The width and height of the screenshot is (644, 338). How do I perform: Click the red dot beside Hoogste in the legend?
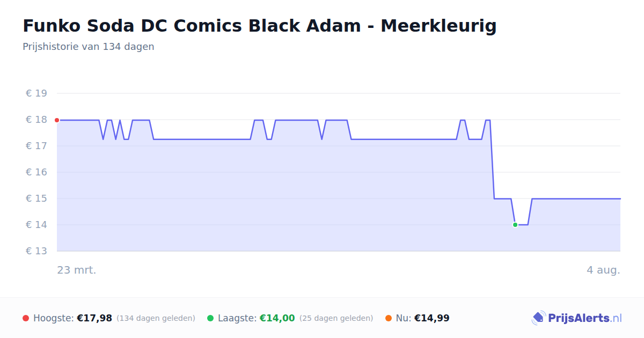point(26,318)
